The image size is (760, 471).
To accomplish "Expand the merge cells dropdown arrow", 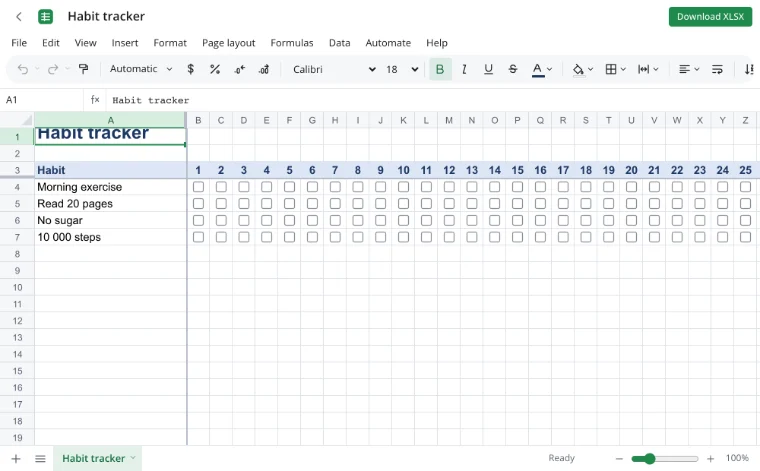I will (x=656, y=69).
